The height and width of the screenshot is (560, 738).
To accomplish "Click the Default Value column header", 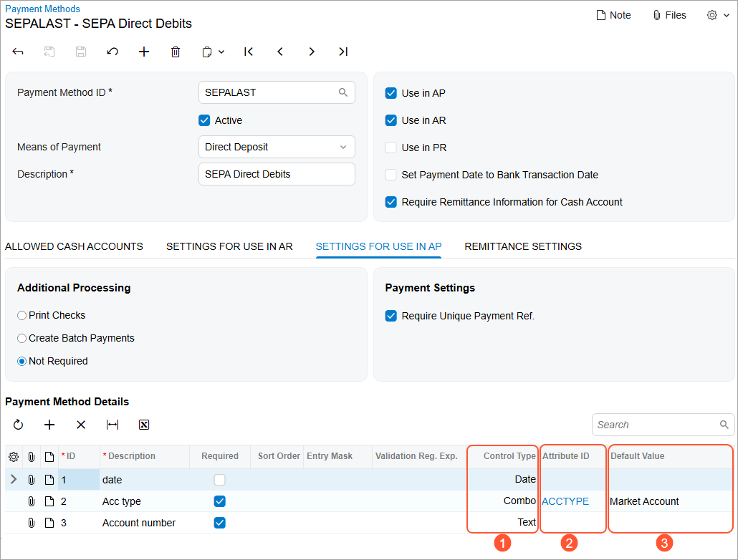I will click(x=670, y=456).
